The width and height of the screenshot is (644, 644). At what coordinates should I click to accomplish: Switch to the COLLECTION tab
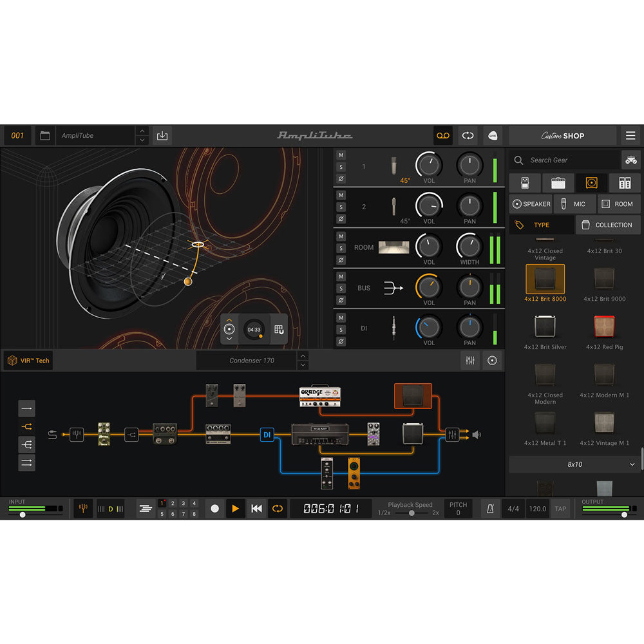[607, 225]
